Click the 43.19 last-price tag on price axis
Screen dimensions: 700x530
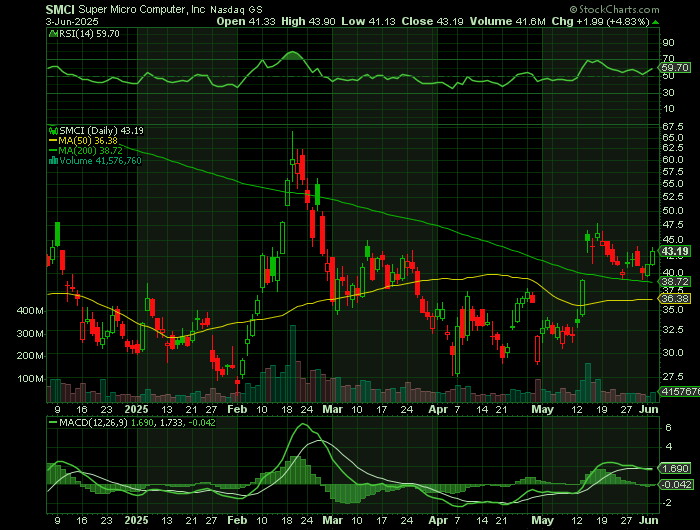[x=675, y=251]
